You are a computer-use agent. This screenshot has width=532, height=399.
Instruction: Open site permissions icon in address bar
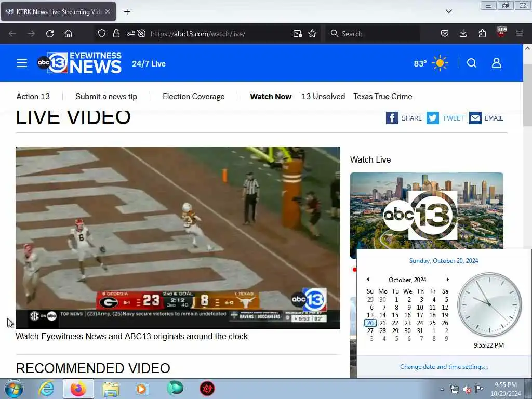click(130, 33)
